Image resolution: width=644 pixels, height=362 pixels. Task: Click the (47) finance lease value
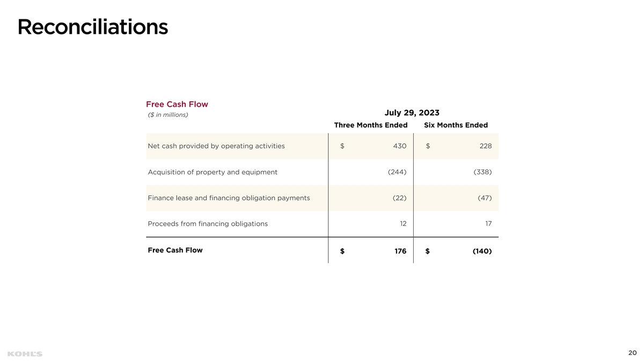click(485, 198)
